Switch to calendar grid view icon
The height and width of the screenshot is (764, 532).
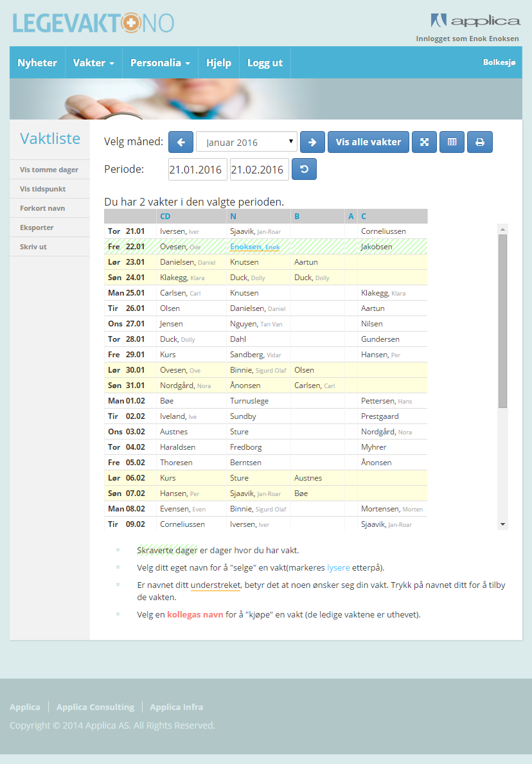click(452, 142)
